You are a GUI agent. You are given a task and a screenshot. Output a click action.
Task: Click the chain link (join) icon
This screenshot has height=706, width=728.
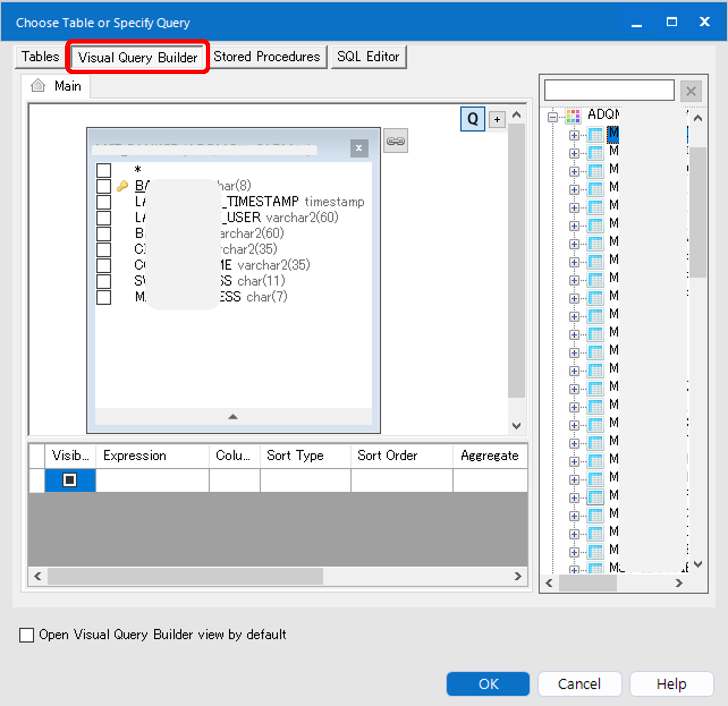click(395, 140)
